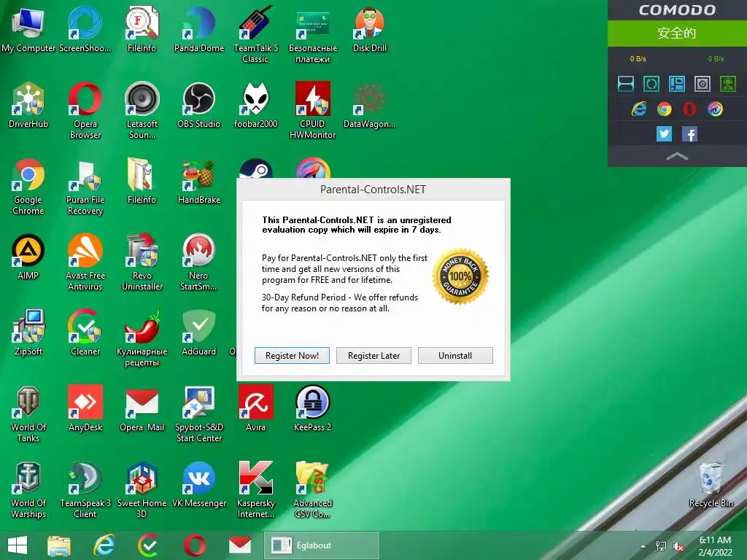Open KeePass 2 desktop icon

coord(312,408)
